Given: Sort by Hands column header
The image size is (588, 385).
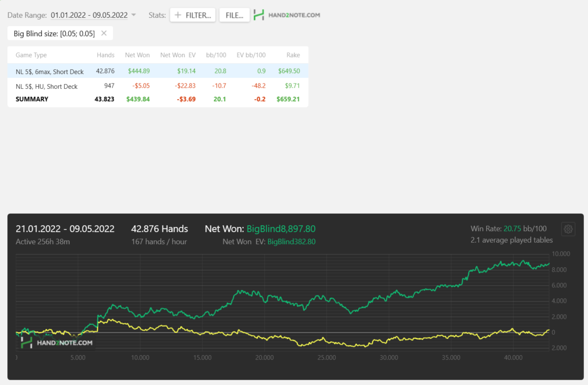Looking at the screenshot, I should (x=106, y=55).
